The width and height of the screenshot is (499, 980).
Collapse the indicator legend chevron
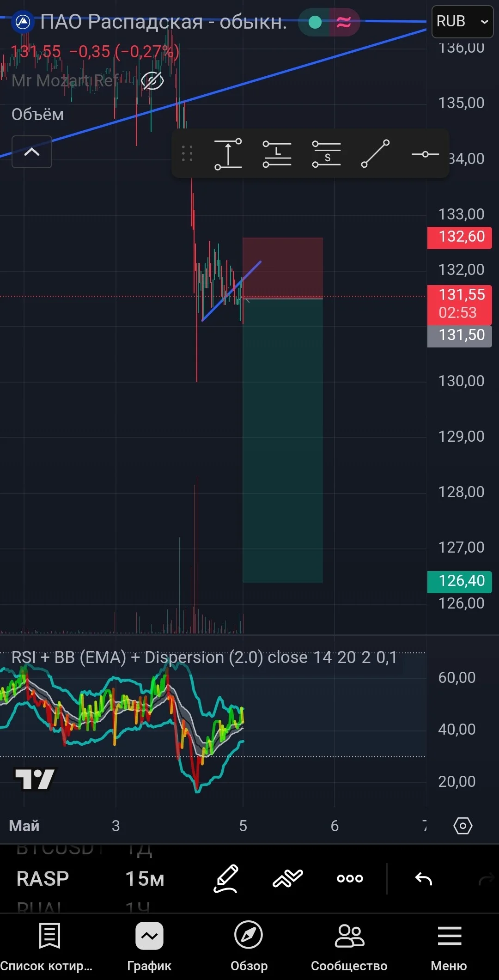pyautogui.click(x=31, y=152)
